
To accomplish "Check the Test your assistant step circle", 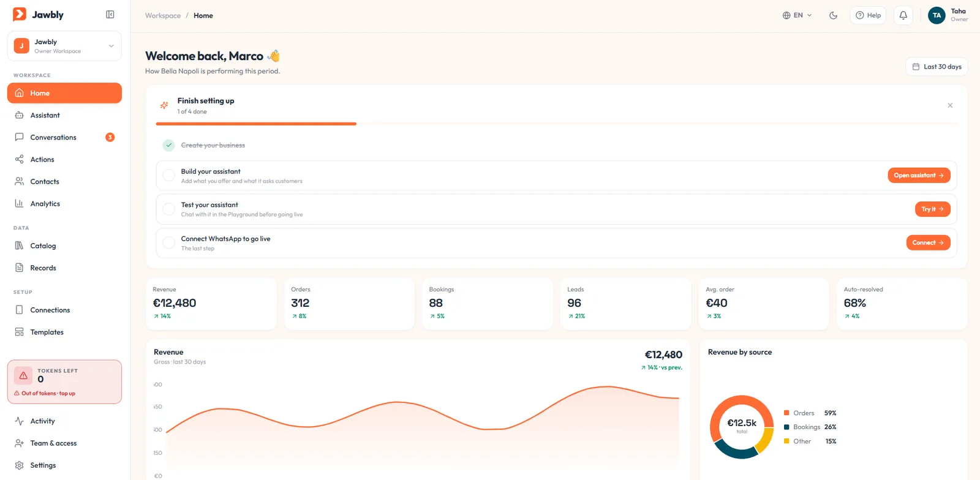I will (169, 209).
